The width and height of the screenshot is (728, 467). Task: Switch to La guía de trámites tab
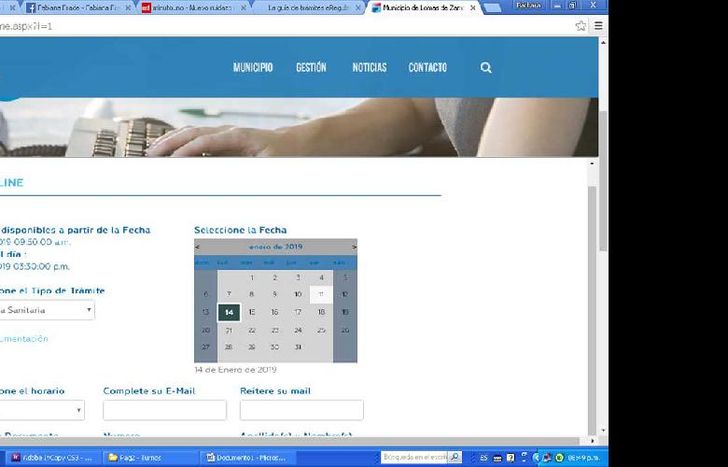tap(309, 8)
